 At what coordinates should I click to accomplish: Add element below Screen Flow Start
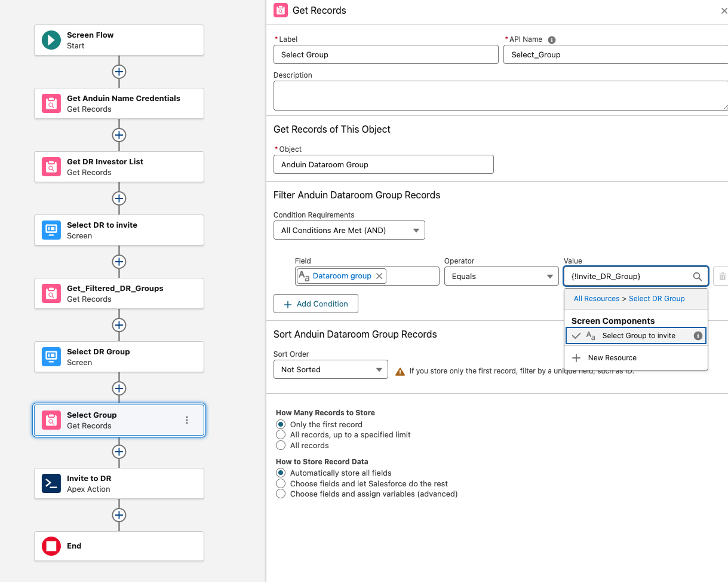click(x=119, y=72)
